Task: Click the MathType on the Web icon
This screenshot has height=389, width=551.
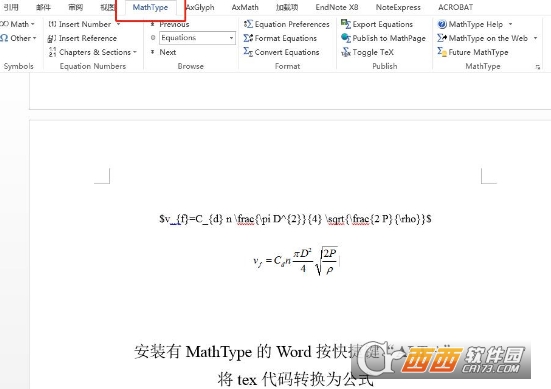Action: [442, 38]
